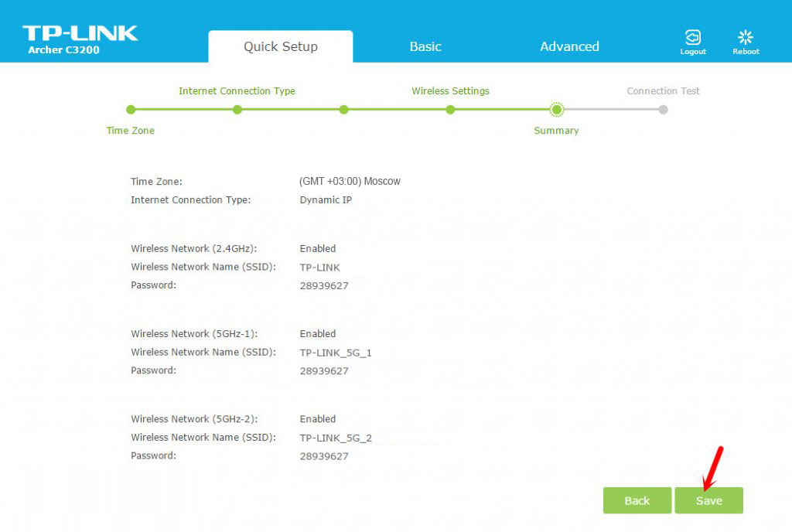Switch to the Basic tab

click(425, 46)
